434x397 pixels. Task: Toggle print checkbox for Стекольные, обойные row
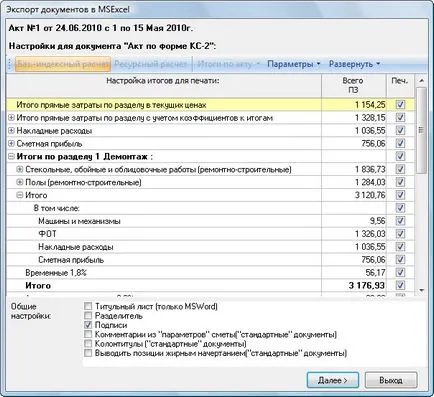point(400,169)
